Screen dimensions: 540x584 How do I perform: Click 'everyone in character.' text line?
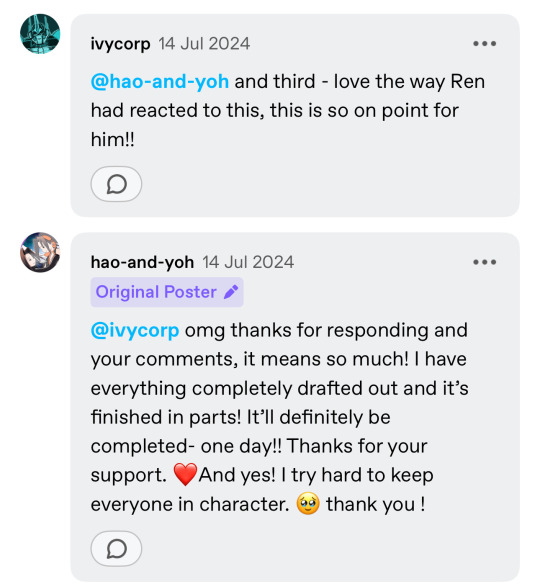pyautogui.click(x=190, y=504)
